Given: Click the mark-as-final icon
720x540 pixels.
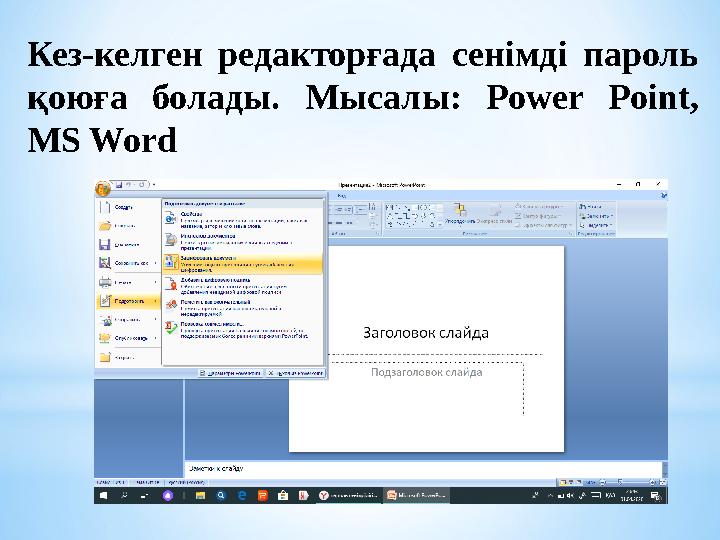Looking at the screenshot, I should [x=171, y=305].
